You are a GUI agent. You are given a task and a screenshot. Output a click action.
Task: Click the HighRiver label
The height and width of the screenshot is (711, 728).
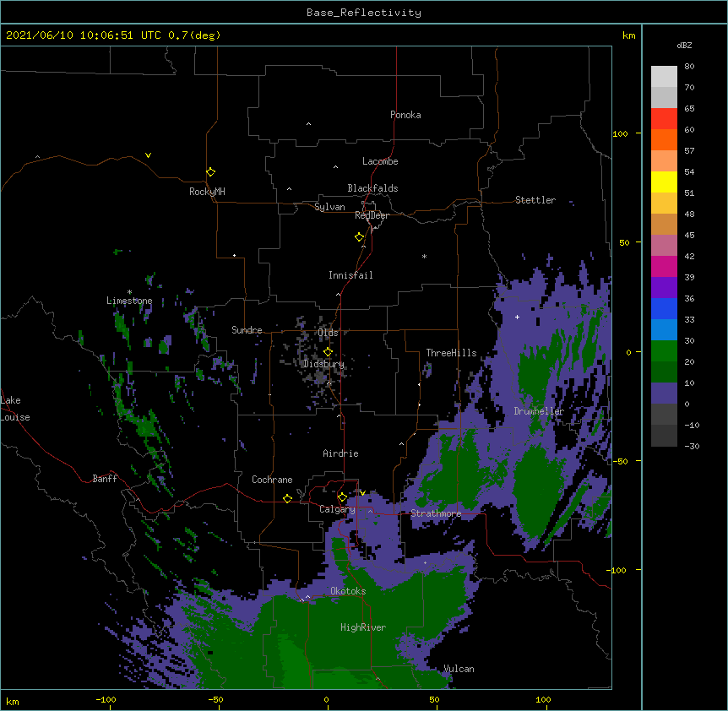click(363, 627)
